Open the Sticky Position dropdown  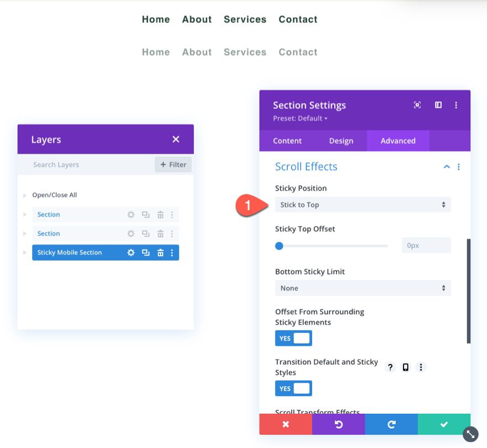coord(362,204)
